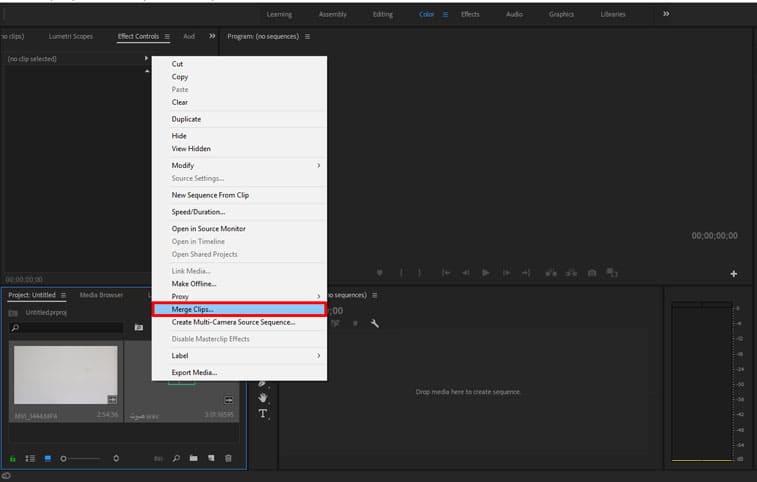The height and width of the screenshot is (482, 757).
Task: Click the Comparison View icon
Action: click(612, 273)
